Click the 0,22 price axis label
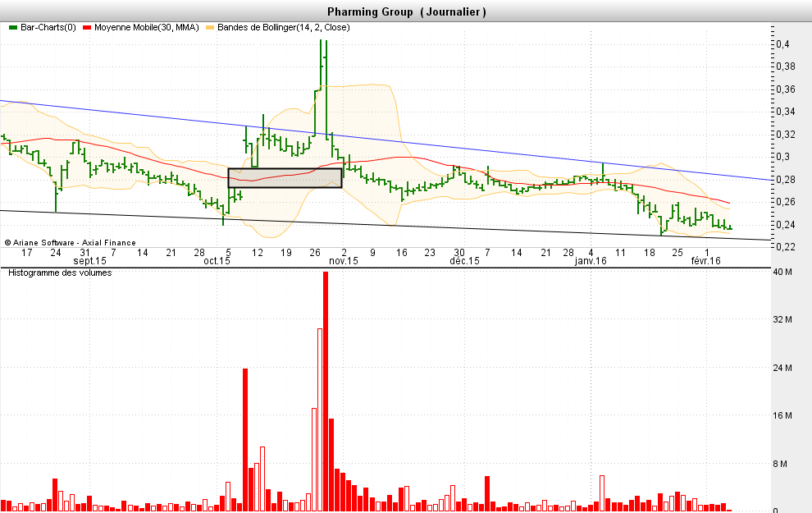The height and width of the screenshot is (513, 812). click(x=786, y=247)
